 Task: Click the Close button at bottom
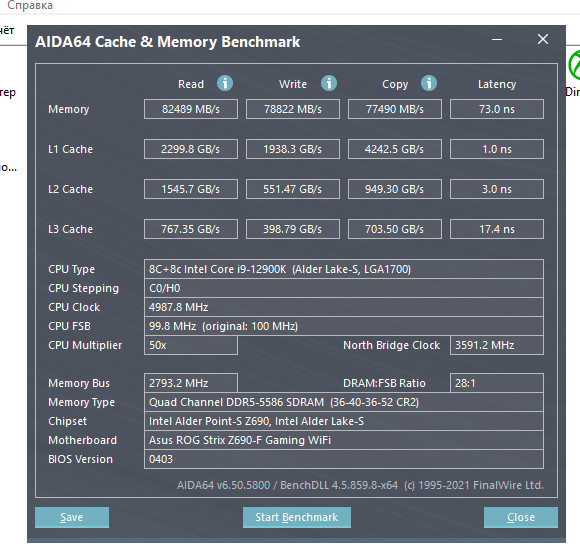[521, 517]
